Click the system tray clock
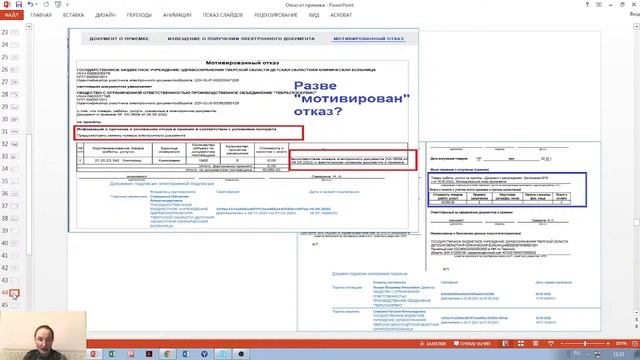Screen dimensions: 640x360 [x=619, y=354]
